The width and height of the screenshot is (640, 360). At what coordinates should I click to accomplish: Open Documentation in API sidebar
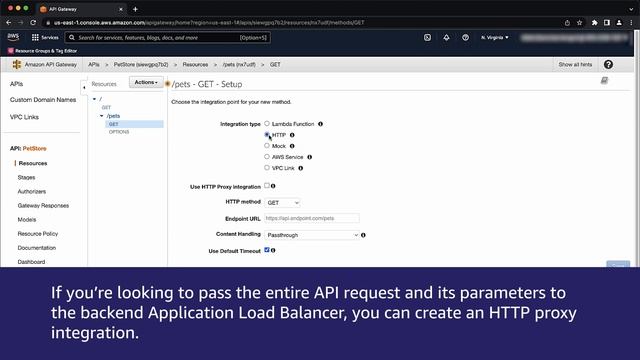point(37,248)
